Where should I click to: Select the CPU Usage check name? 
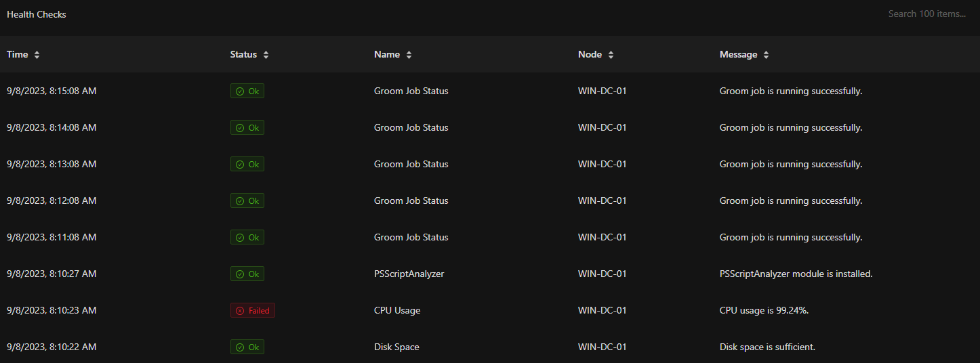pyautogui.click(x=397, y=310)
